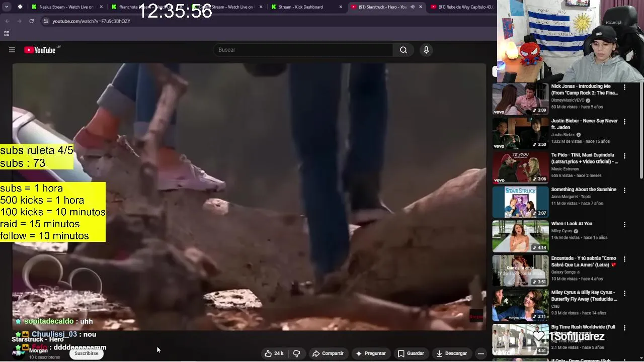644x362 pixels.
Task: Go back in browser history
Action: (7, 21)
